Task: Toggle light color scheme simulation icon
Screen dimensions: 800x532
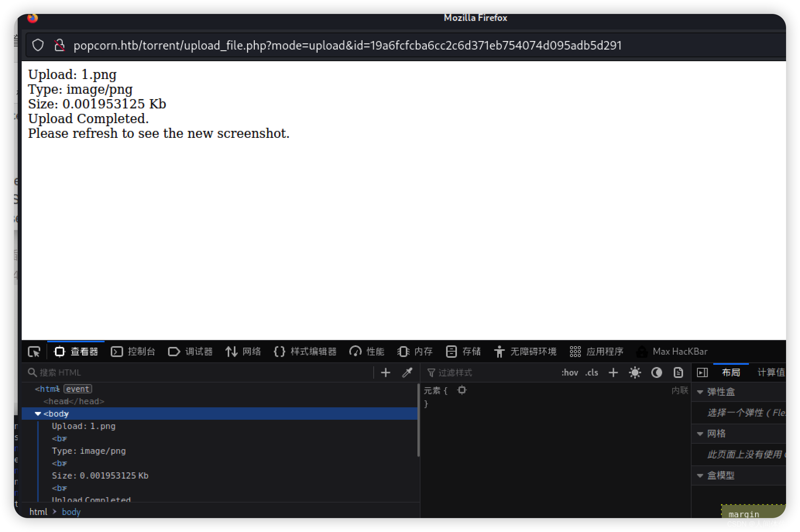Action: tap(635, 372)
